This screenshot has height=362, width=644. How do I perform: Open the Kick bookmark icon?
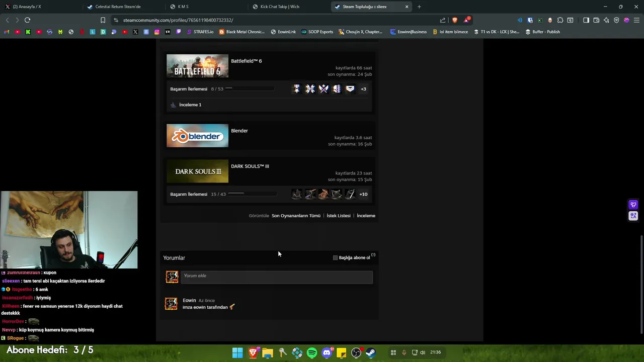pyautogui.click(x=28, y=32)
